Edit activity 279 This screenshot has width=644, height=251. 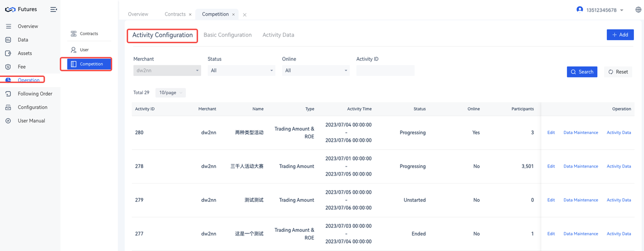551,200
